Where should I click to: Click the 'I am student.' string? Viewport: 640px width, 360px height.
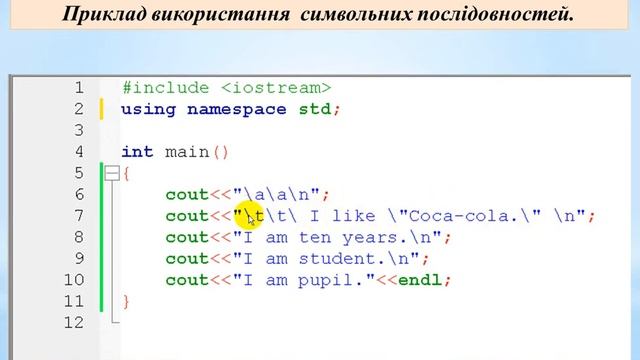click(326, 258)
